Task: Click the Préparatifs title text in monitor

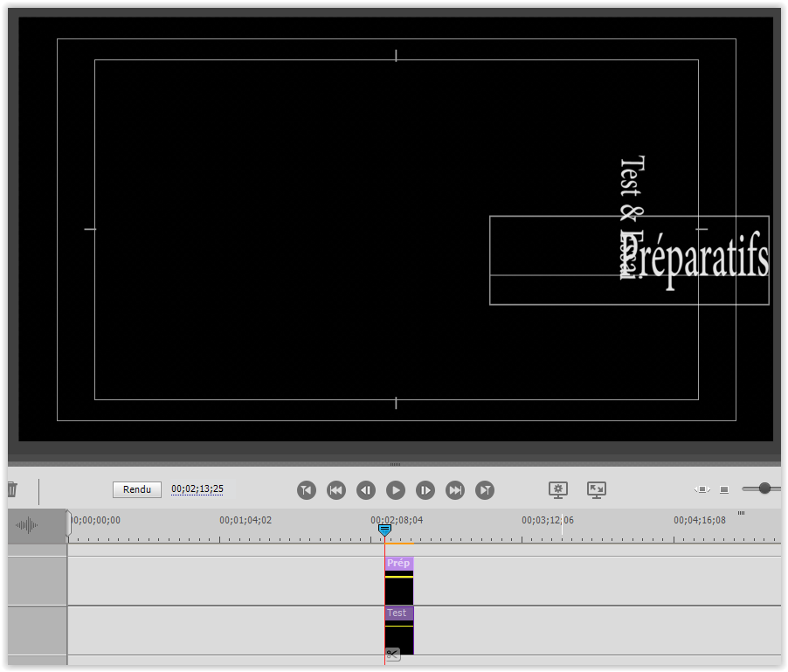Action: point(696,260)
